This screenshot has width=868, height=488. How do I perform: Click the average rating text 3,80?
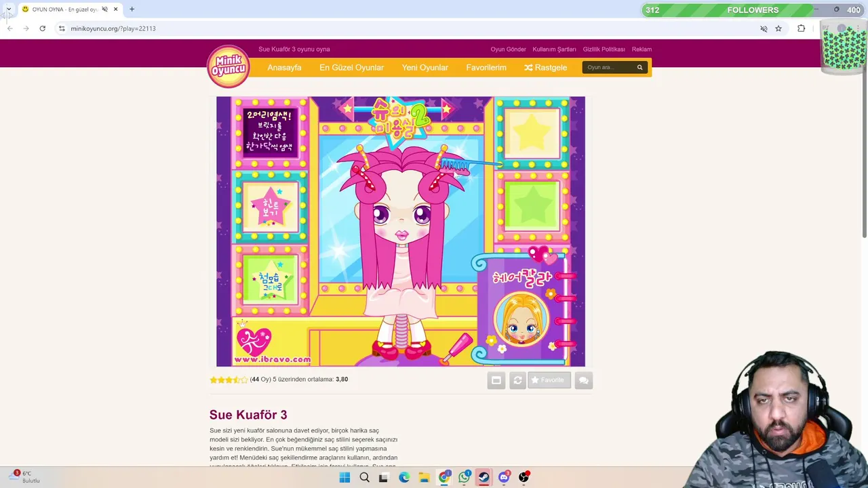coord(342,380)
